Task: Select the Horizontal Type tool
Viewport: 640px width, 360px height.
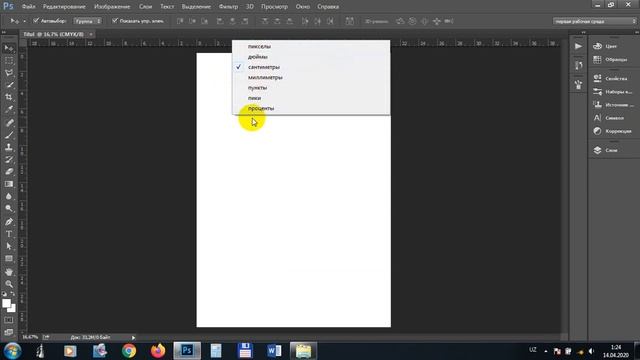Action: 9,234
